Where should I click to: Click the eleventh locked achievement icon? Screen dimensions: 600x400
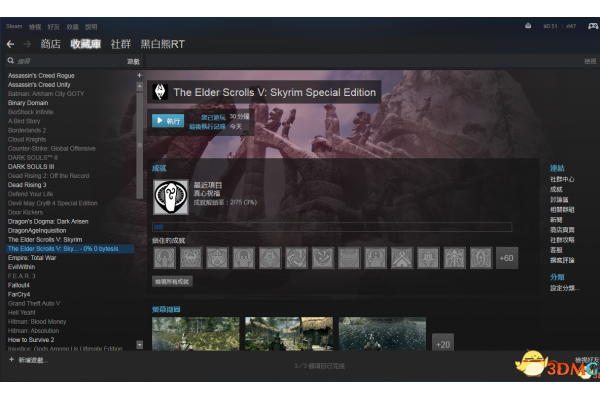click(x=429, y=258)
